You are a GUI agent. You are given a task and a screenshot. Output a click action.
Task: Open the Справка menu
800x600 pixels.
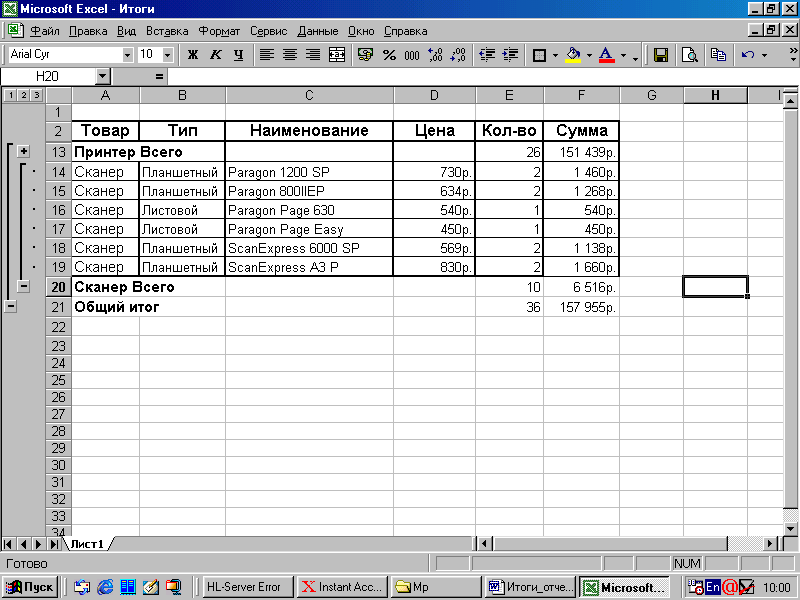(x=405, y=31)
